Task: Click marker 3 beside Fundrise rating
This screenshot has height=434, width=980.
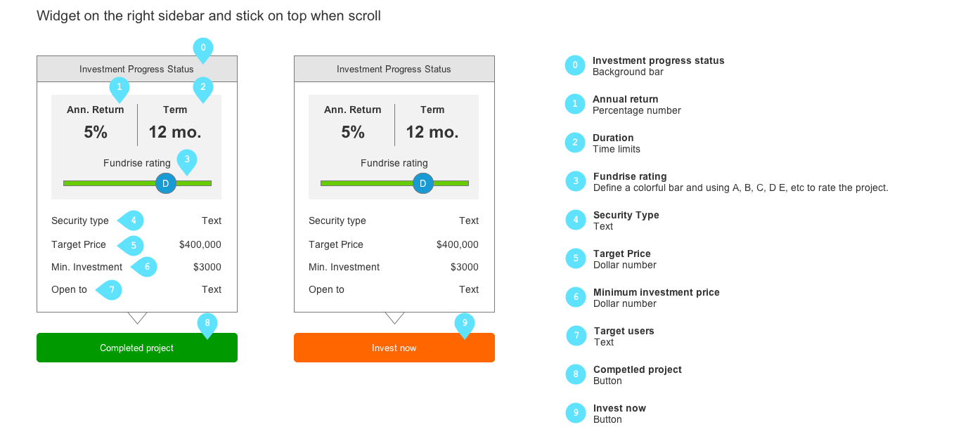Action: 187,160
